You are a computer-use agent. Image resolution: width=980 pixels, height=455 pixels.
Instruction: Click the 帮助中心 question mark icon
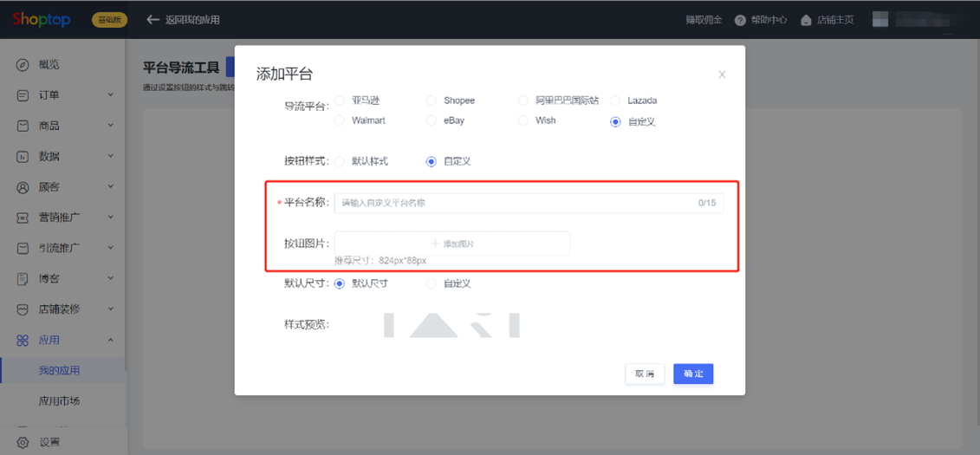click(740, 20)
